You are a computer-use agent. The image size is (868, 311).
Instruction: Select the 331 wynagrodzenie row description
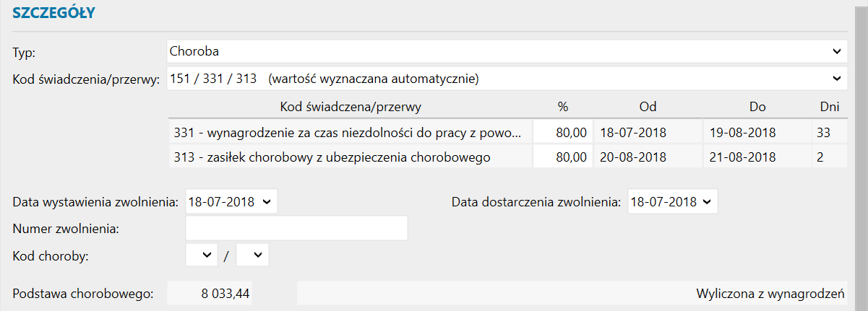[347, 133]
